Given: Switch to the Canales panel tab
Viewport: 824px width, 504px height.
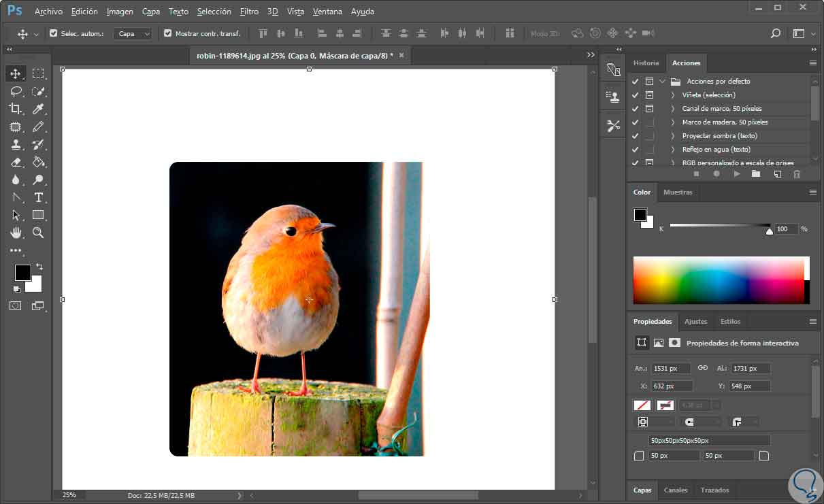Looking at the screenshot, I should (x=675, y=490).
